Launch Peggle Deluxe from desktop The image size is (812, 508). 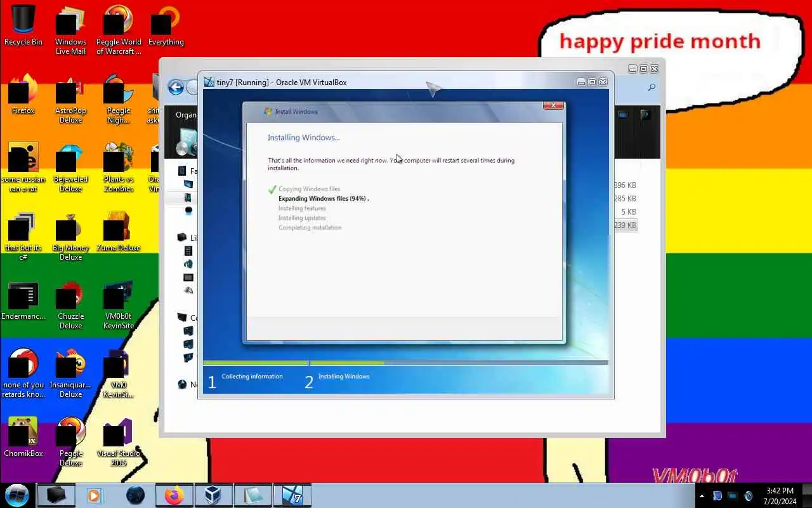point(70,441)
